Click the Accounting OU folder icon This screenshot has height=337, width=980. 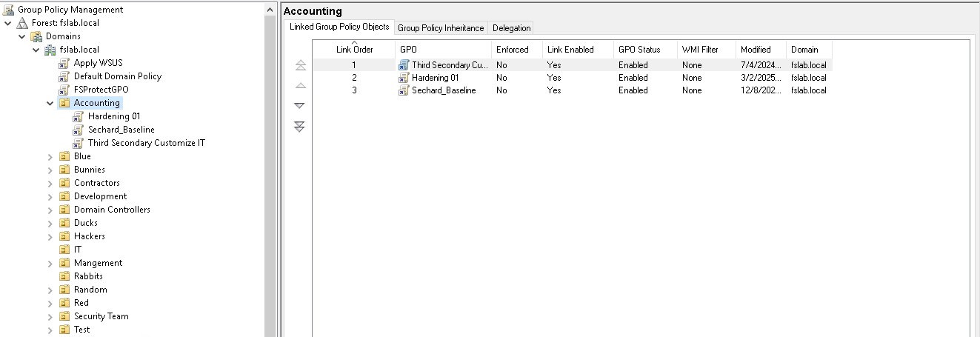tap(64, 103)
